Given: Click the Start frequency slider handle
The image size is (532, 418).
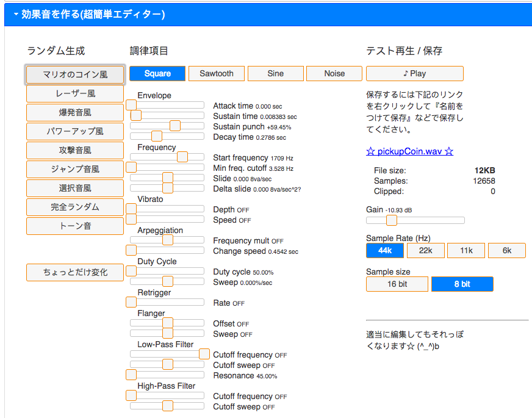Looking at the screenshot, I should 182,157.
